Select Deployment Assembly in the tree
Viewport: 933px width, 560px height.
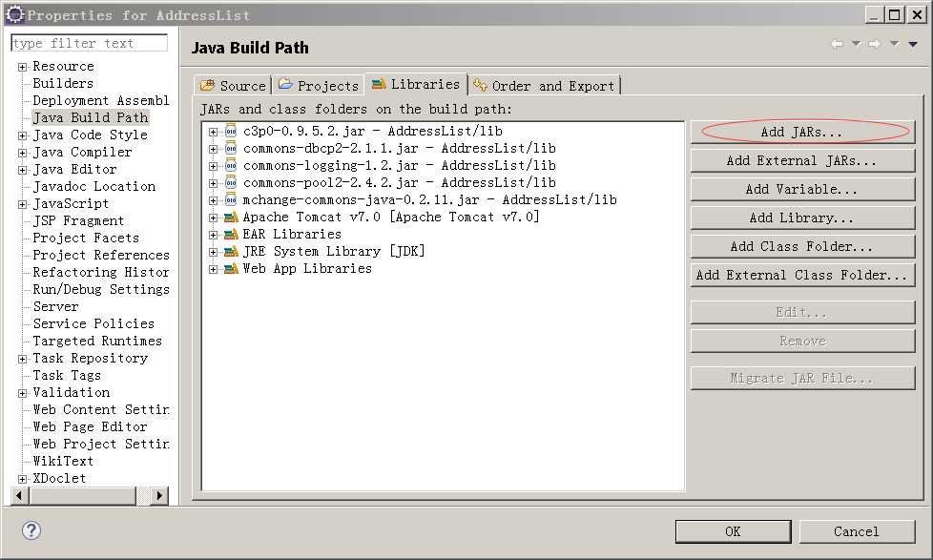tap(101, 100)
